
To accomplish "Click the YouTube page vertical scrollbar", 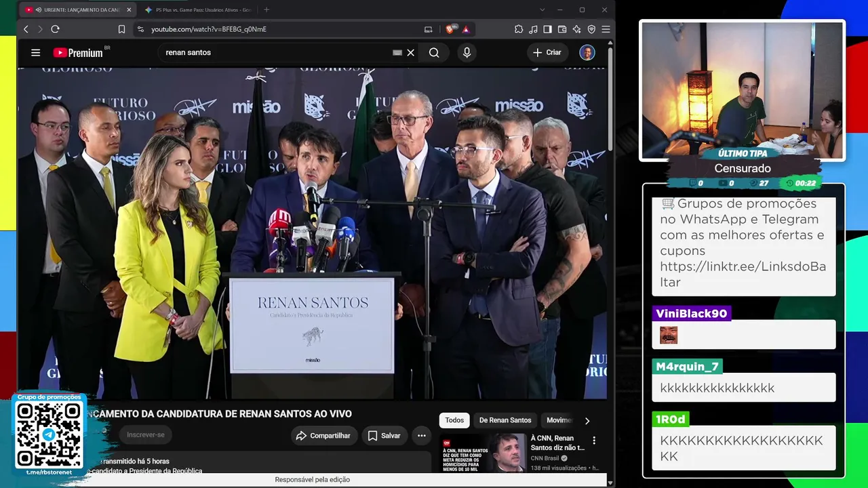I will pos(610,98).
